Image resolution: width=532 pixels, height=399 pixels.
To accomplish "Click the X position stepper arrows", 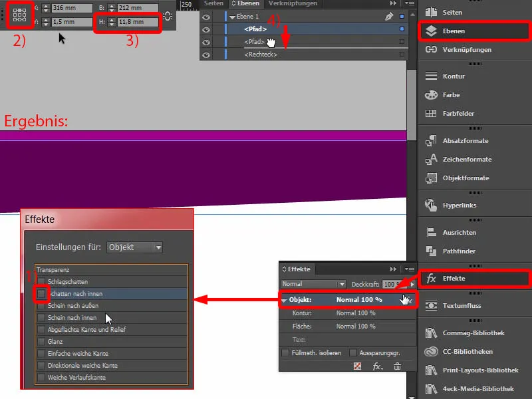I will [46, 8].
